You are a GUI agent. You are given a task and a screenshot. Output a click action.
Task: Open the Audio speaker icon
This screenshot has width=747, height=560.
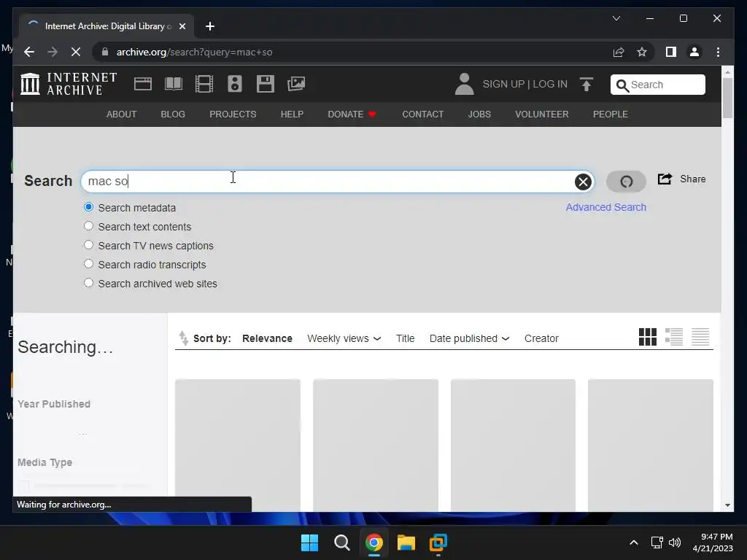(234, 84)
